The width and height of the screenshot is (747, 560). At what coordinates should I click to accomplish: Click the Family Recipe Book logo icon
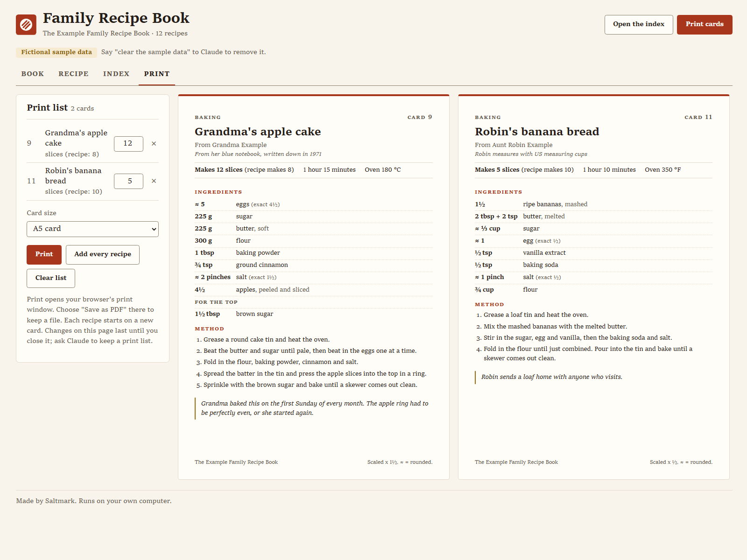(x=26, y=25)
